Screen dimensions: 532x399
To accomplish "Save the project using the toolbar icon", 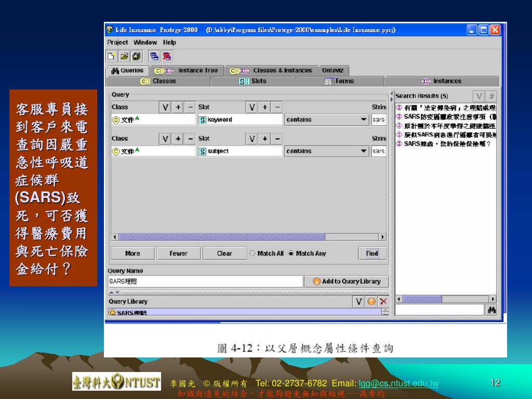I will coord(137,56).
